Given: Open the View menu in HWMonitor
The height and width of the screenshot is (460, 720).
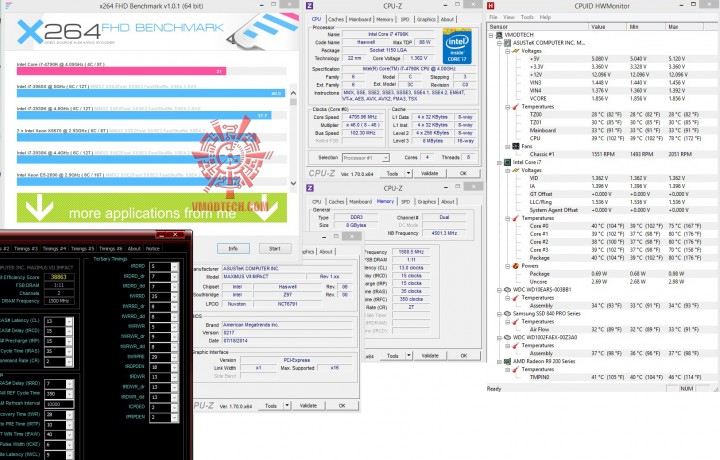Looking at the screenshot, I should tap(508, 17).
